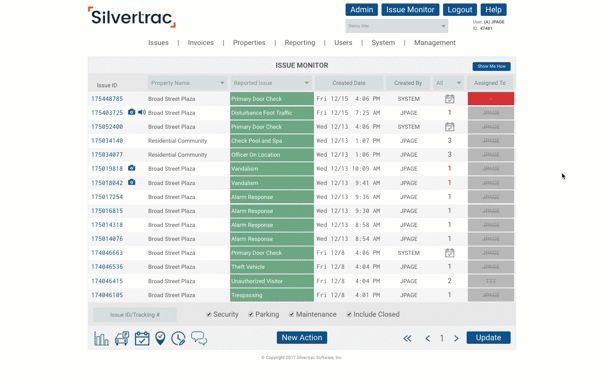The height and width of the screenshot is (384, 608).
Task: Click green Theft Vehicle issue cell
Action: pyautogui.click(x=272, y=267)
